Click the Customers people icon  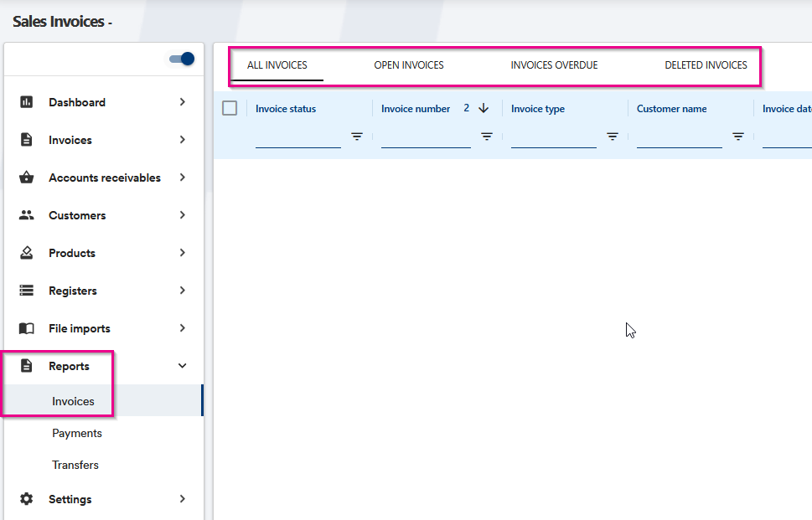27,215
